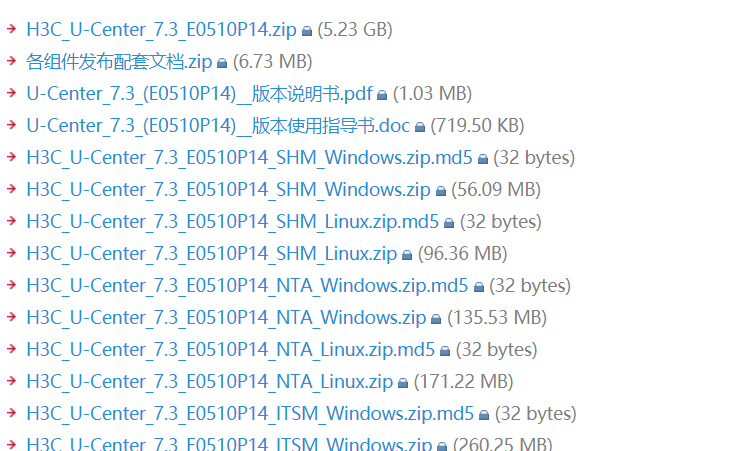The height and width of the screenshot is (451, 730).
Task: Download SHM_Windows.zip.md5 checksum file
Action: [x=250, y=158]
